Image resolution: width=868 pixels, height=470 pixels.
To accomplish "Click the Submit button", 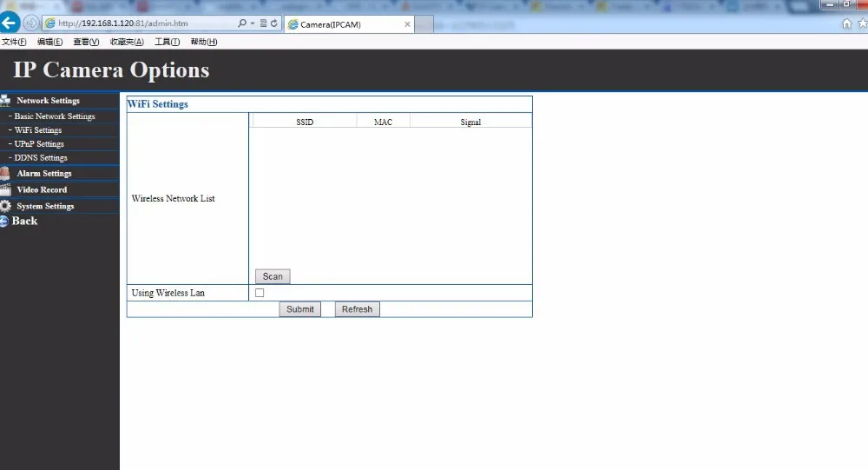I will pos(300,309).
